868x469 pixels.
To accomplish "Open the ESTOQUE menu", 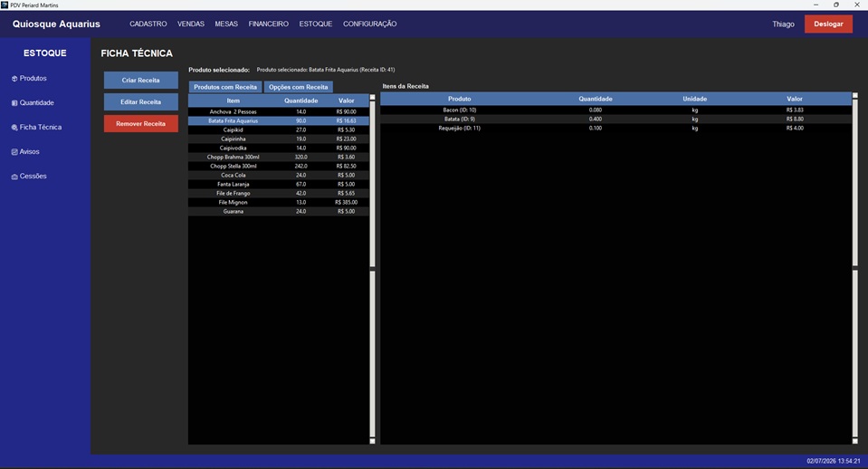I will (316, 24).
